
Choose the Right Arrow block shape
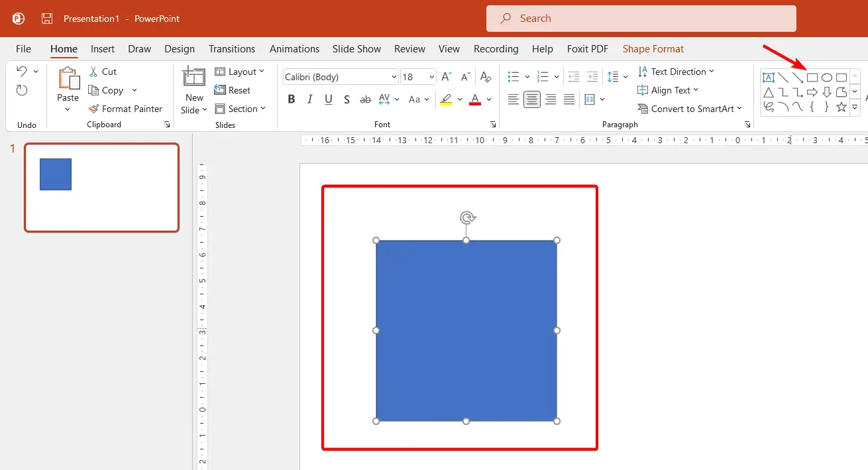pyautogui.click(x=812, y=92)
